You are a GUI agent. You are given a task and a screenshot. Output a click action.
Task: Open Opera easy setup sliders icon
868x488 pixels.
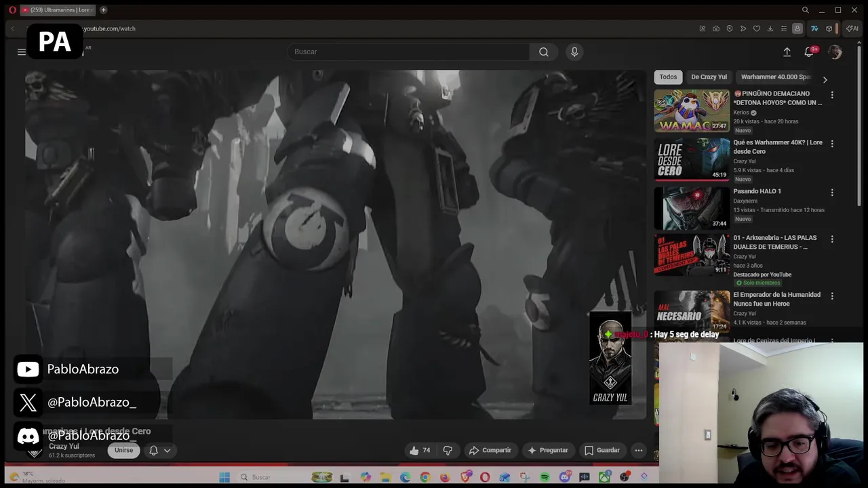[784, 28]
